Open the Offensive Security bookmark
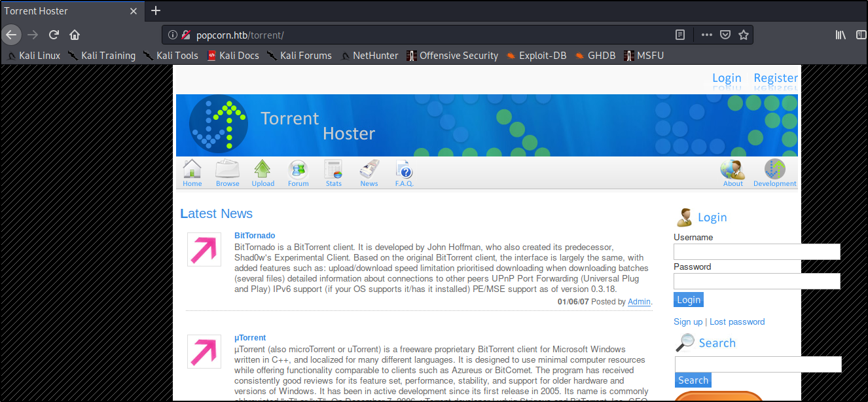The width and height of the screenshot is (868, 402). (x=452, y=56)
